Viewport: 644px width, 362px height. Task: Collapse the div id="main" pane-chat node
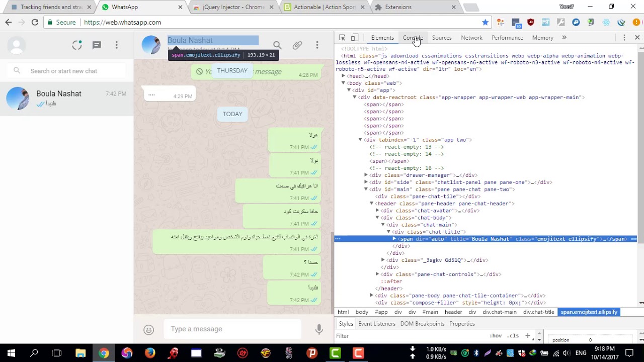[366, 189]
